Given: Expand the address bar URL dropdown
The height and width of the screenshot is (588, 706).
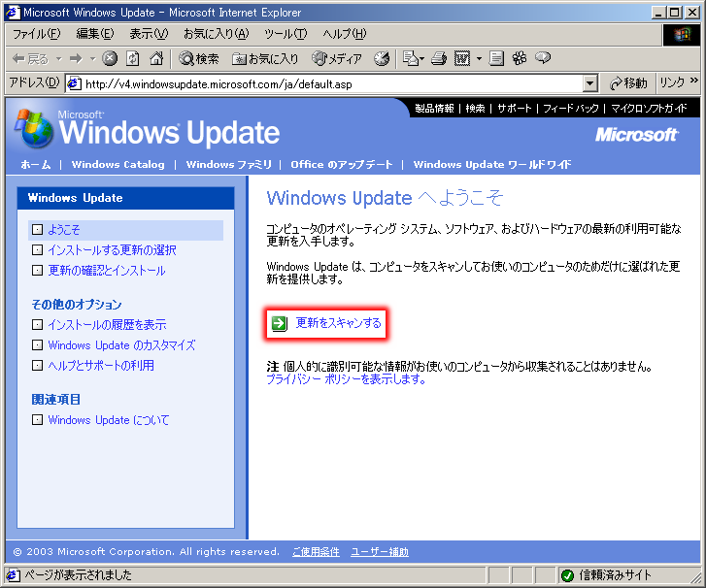Looking at the screenshot, I should tap(589, 83).
